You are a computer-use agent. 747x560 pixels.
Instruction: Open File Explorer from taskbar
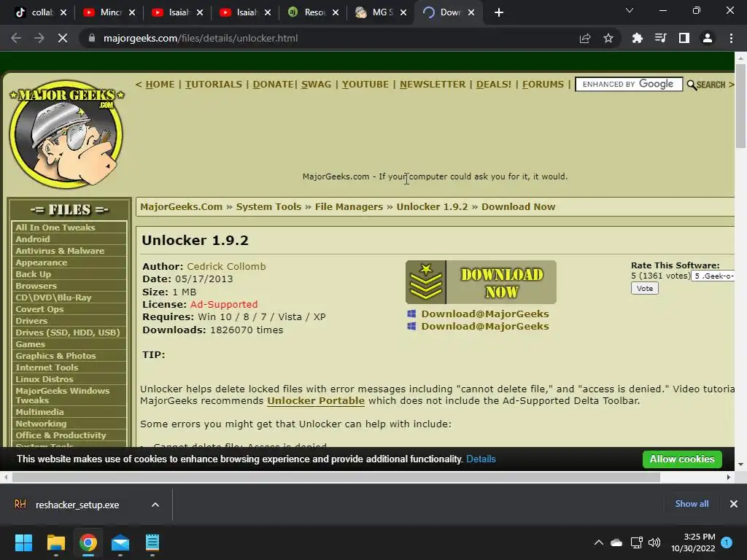click(55, 542)
